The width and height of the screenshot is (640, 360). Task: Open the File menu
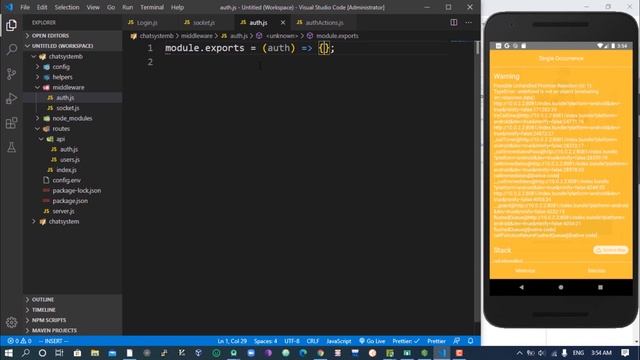pos(25,7)
